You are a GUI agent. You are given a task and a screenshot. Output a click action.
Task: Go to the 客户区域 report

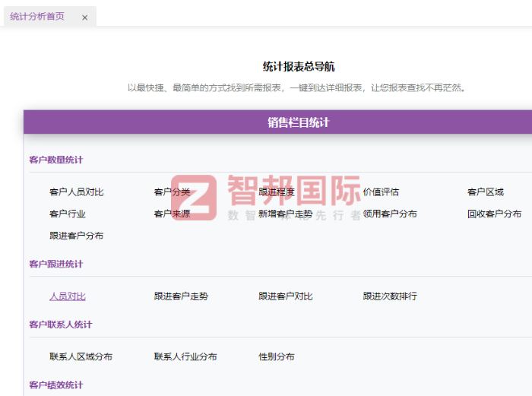coord(485,192)
